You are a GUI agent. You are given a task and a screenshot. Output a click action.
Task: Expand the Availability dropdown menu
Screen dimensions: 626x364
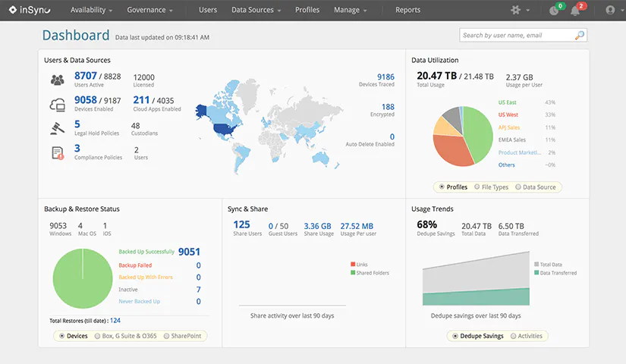(x=91, y=10)
